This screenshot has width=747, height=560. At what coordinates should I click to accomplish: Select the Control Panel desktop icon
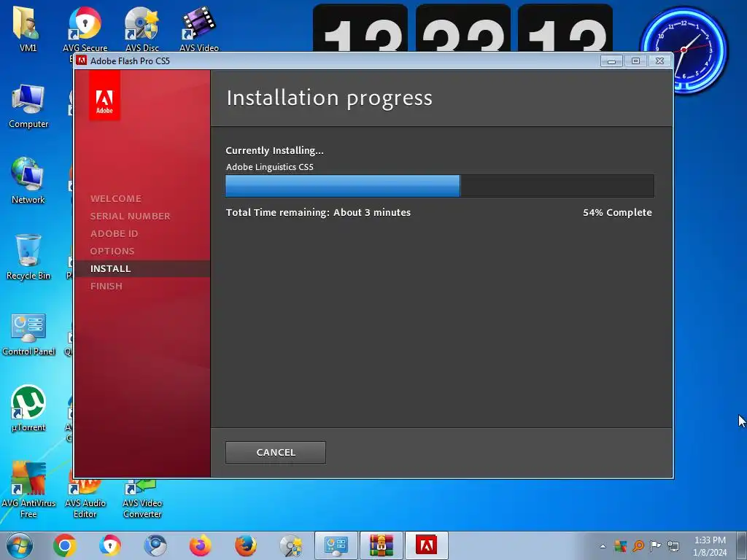(28, 334)
